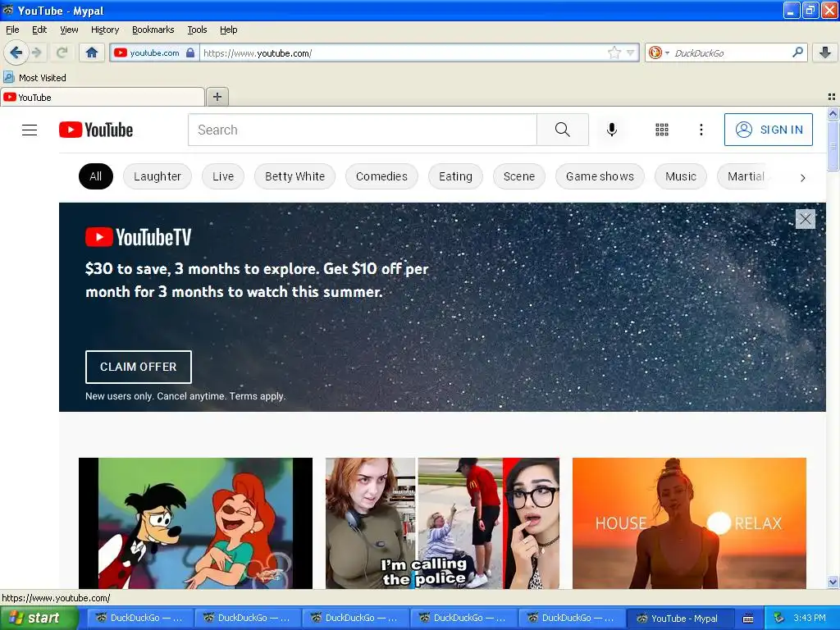The height and width of the screenshot is (630, 840).
Task: Switch to the YouTube - Mypal taskbar button
Action: [x=679, y=618]
